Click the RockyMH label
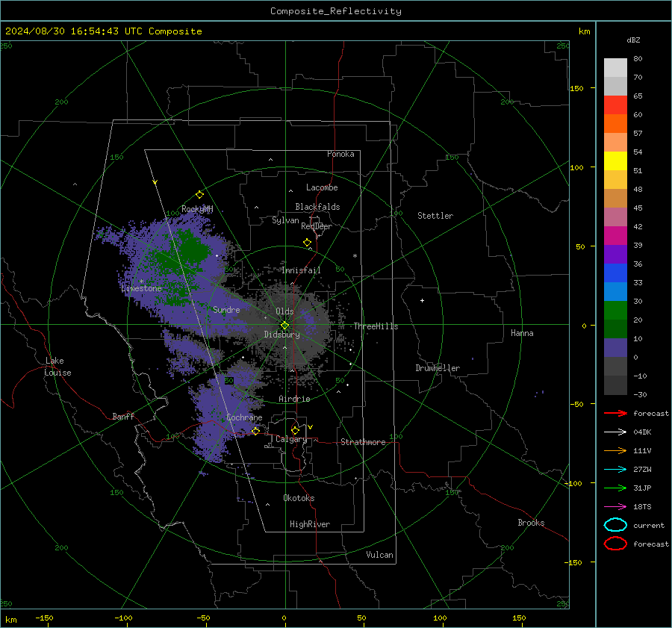672x628 pixels. [197, 210]
